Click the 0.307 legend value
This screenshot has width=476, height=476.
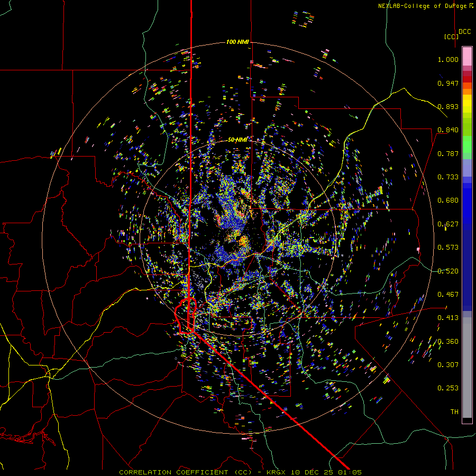tap(448, 365)
